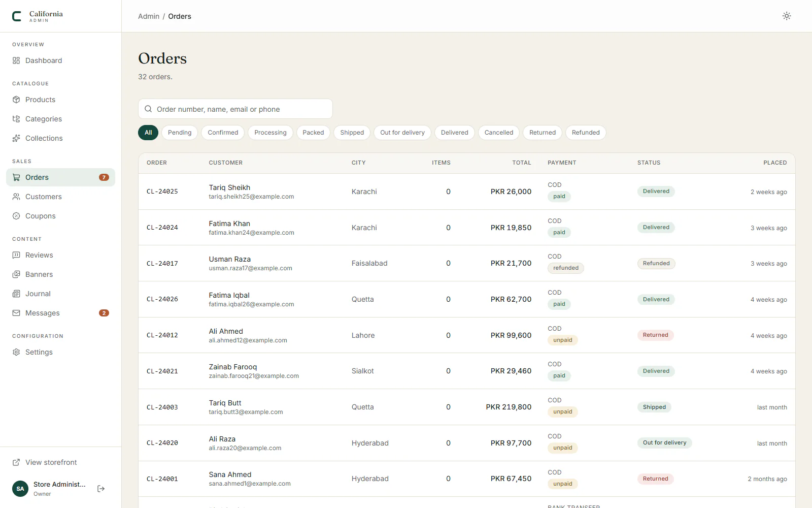
Task: Open Dashboard via its grid icon
Action: 16,60
